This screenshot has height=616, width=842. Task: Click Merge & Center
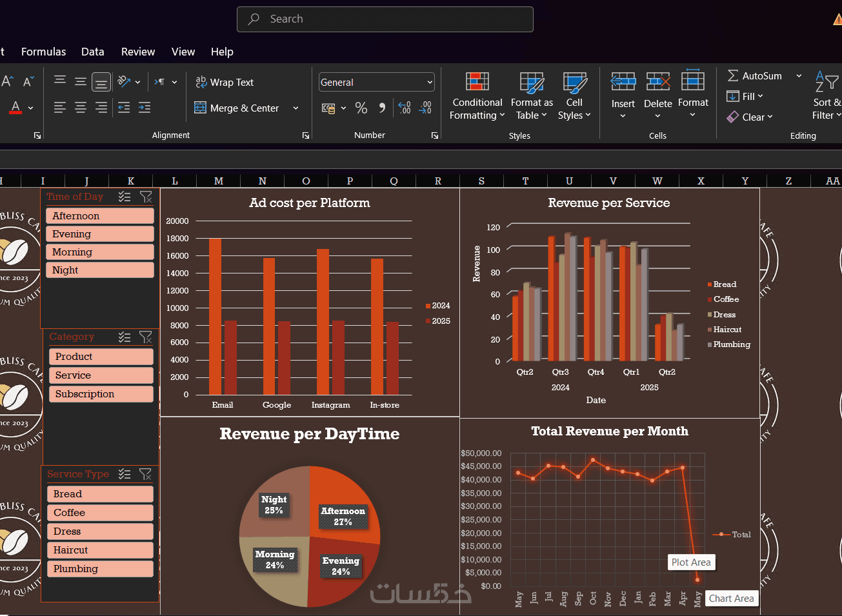point(237,108)
